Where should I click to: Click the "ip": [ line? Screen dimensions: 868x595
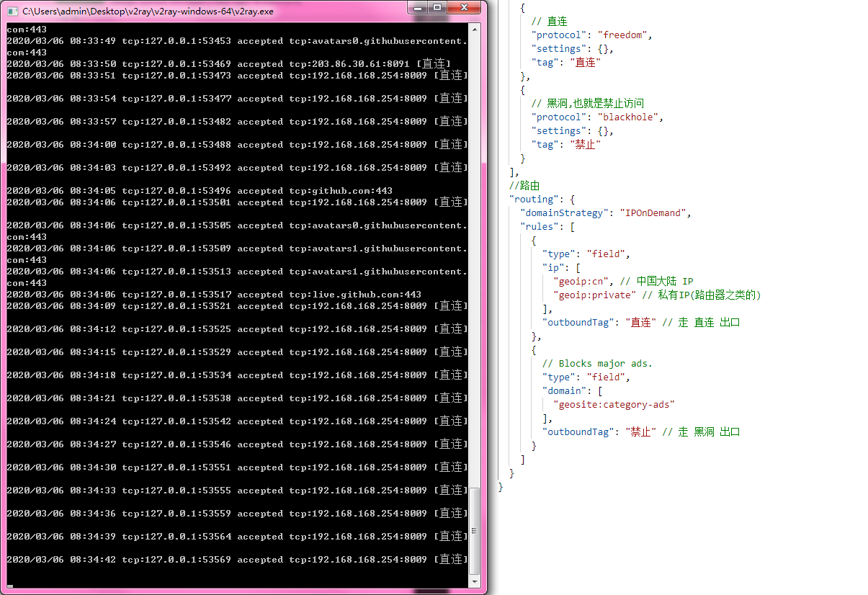(561, 267)
